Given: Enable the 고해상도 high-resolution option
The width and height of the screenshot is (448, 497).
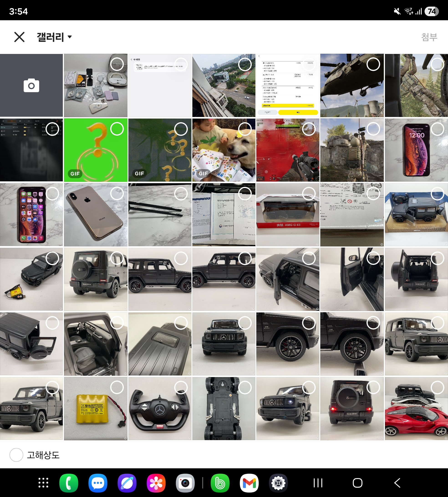Looking at the screenshot, I should click(x=16, y=455).
